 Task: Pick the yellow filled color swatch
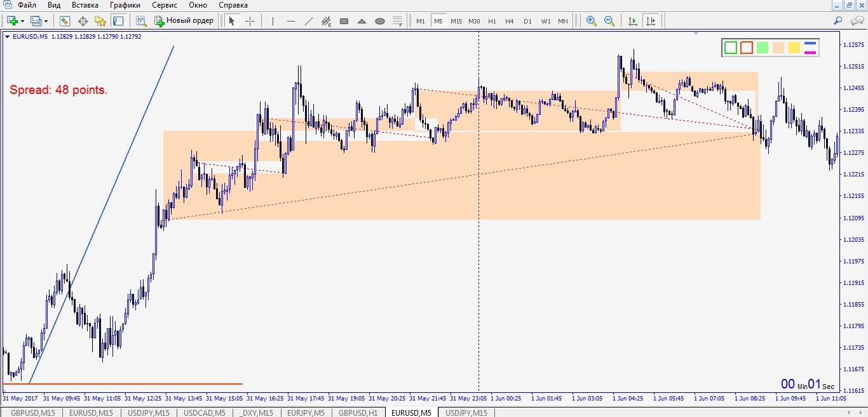click(x=794, y=48)
